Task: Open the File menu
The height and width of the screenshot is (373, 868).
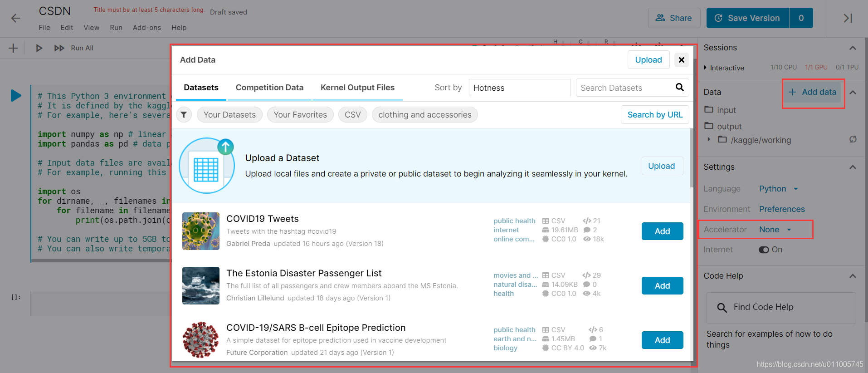Action: [44, 28]
